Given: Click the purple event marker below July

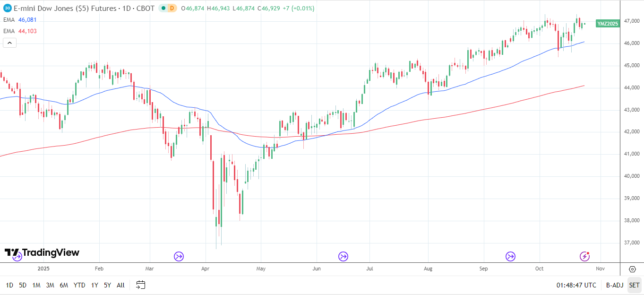Looking at the screenshot, I should pyautogui.click(x=343, y=257).
